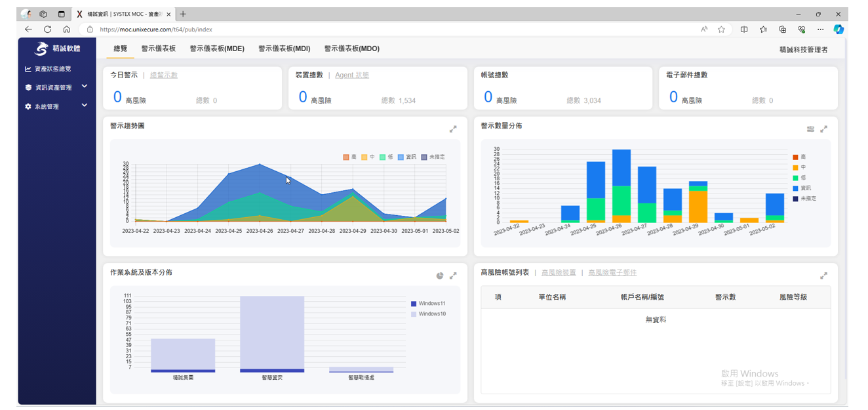Open the split screen icon
This screenshot has height=410, width=868.
(744, 30)
